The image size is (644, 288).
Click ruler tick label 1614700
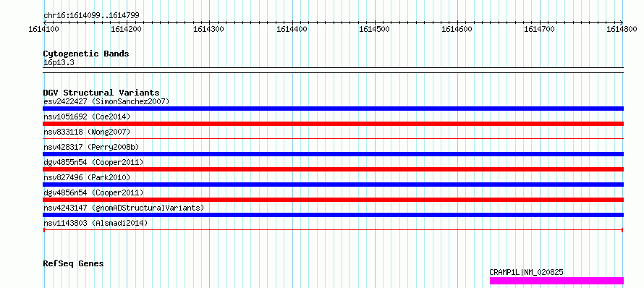[x=539, y=29]
